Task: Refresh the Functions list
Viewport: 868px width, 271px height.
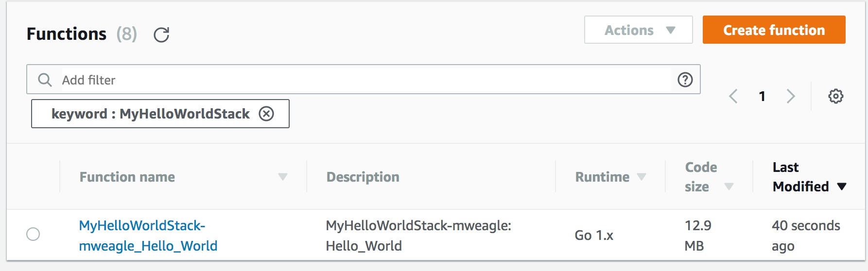Action: [161, 35]
